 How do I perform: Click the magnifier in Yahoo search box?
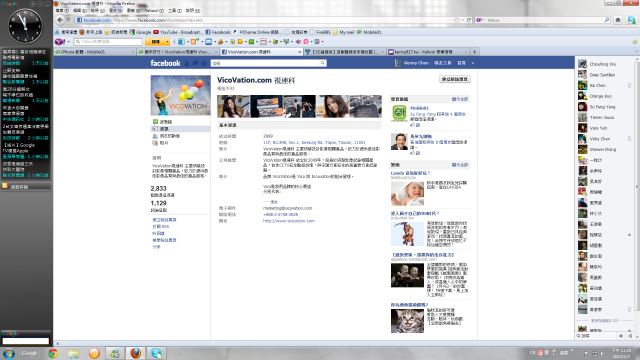[x=607, y=20]
